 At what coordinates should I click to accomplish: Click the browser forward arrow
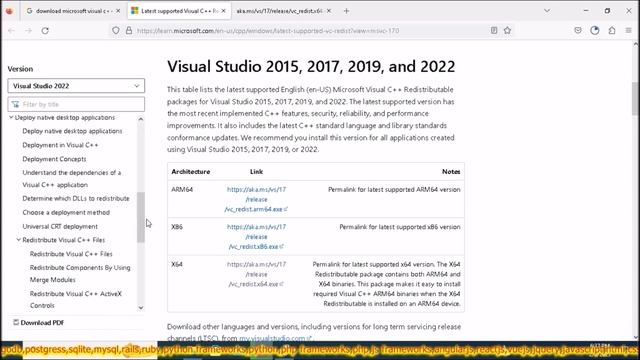coord(28,31)
